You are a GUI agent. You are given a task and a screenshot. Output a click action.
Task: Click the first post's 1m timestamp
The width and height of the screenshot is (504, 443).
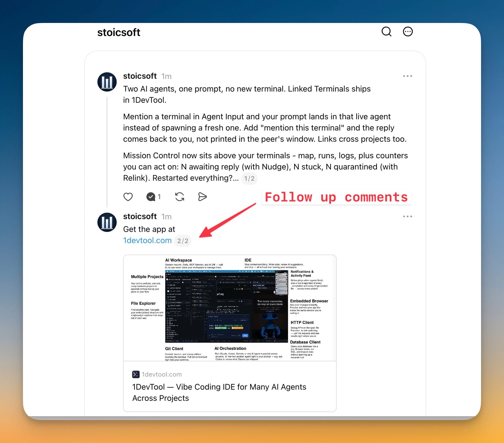167,76
